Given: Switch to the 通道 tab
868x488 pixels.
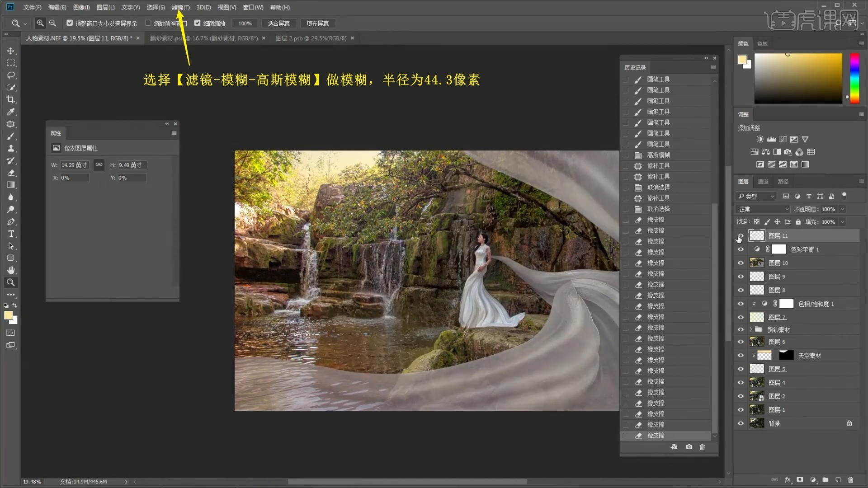Looking at the screenshot, I should (763, 181).
